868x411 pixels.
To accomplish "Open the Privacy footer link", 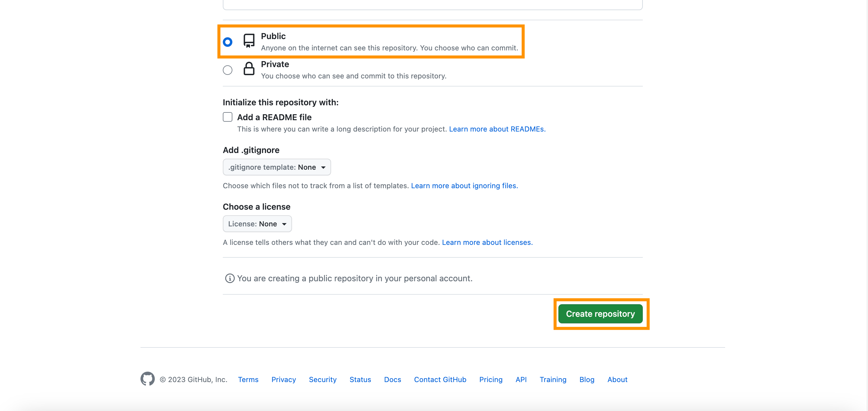I will 283,379.
